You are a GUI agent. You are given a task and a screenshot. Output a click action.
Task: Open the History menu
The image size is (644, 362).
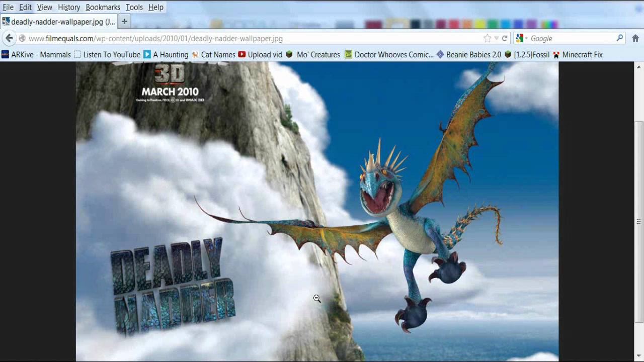(69, 8)
